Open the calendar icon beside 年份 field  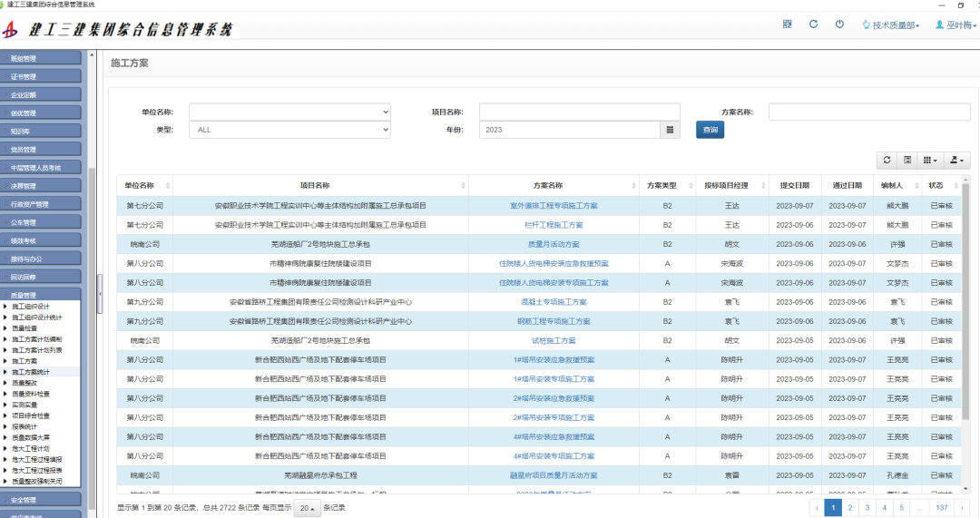point(670,130)
